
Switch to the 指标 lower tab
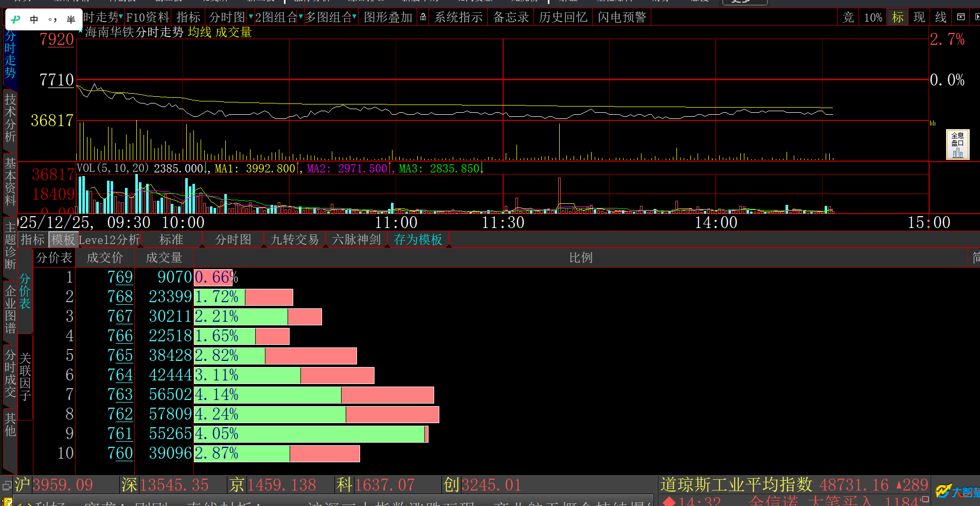coord(32,240)
